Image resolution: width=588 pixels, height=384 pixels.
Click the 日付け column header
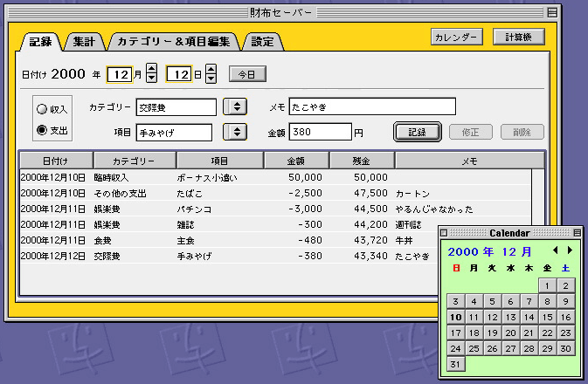pyautogui.click(x=56, y=161)
